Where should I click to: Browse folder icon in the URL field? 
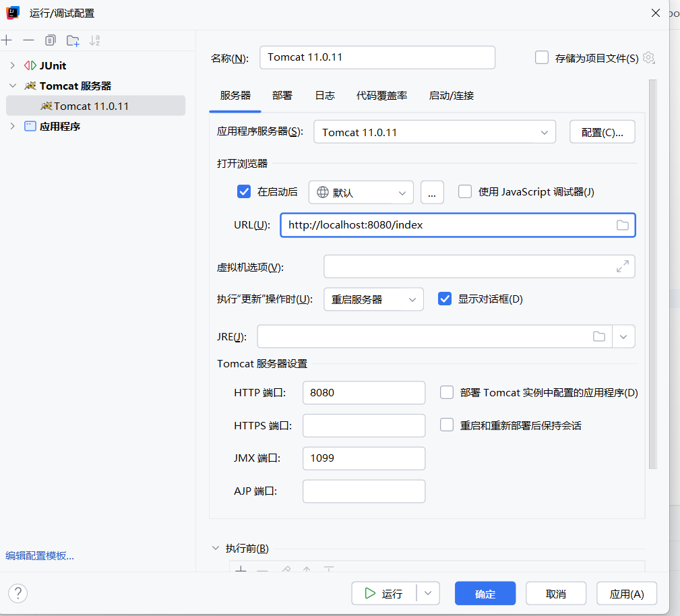pos(622,224)
